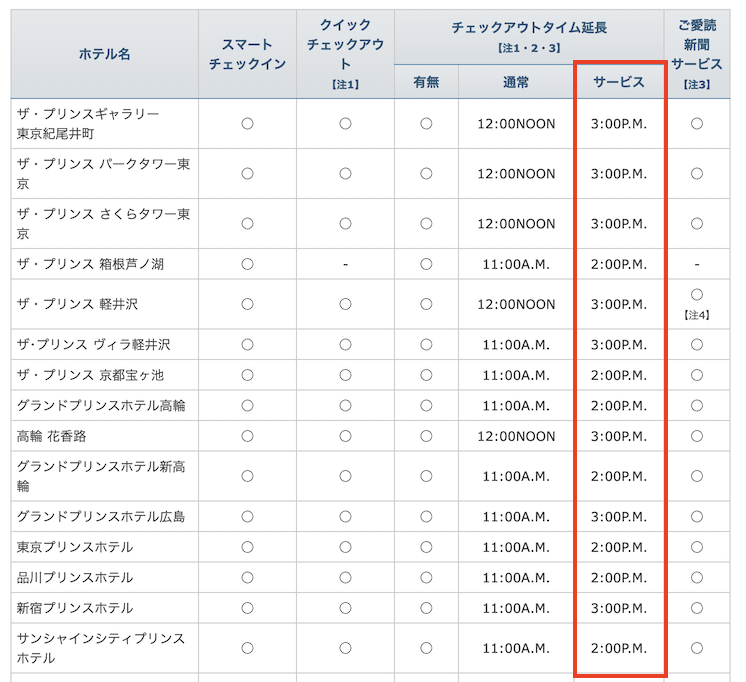Select 12:00NOON in 高輪 花香路 row
The height and width of the screenshot is (682, 746).
(516, 436)
